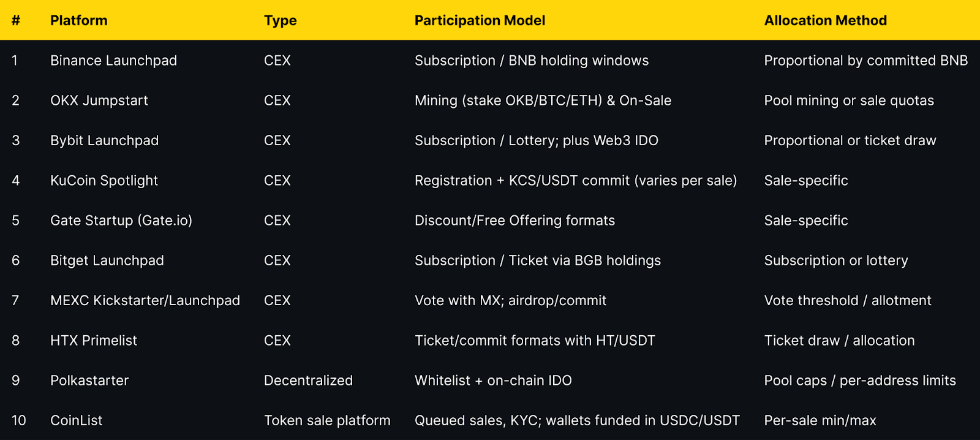Click the Token sale platform type cell

pos(327,420)
